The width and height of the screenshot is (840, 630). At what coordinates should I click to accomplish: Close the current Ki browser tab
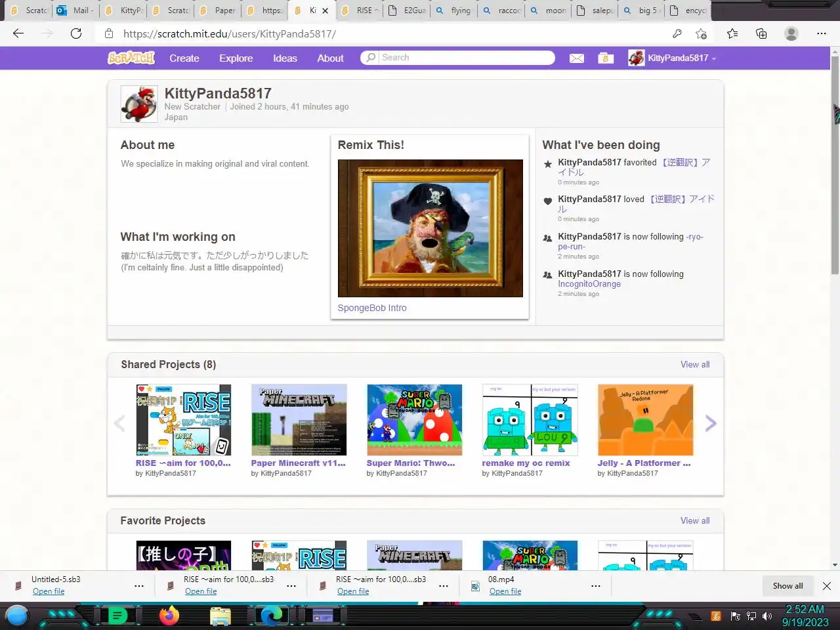tap(325, 10)
